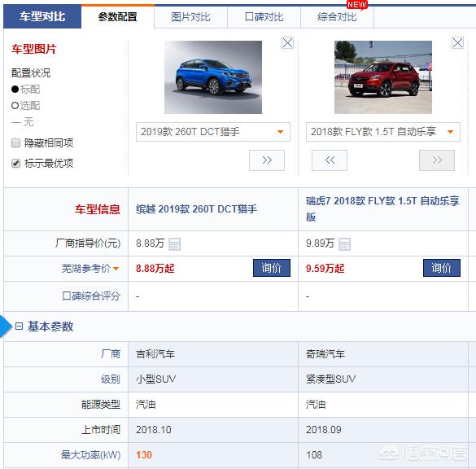The height and width of the screenshot is (469, 476).
Task: Click the 厂商指导价(元) row label
Action: pos(88,243)
